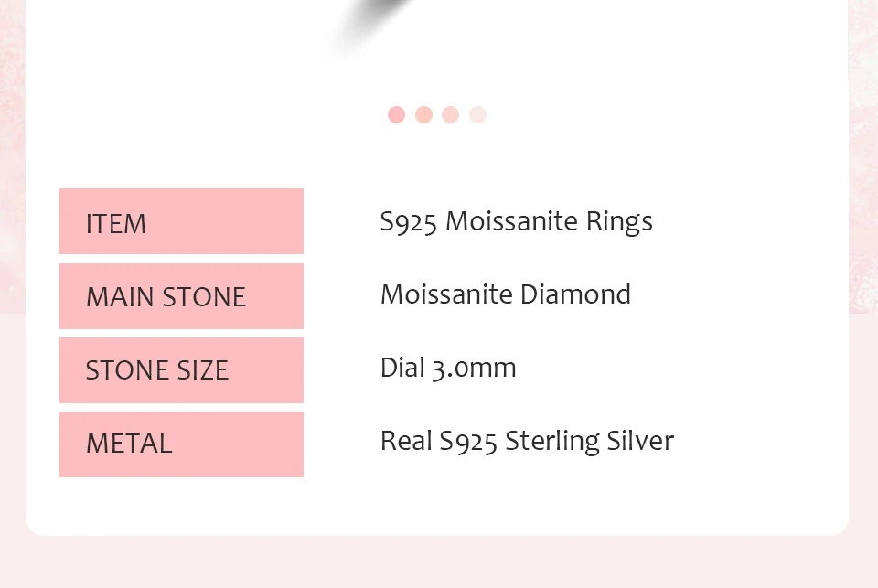The width and height of the screenshot is (878, 588).
Task: Switch to the third pagination dot
Action: click(x=450, y=114)
